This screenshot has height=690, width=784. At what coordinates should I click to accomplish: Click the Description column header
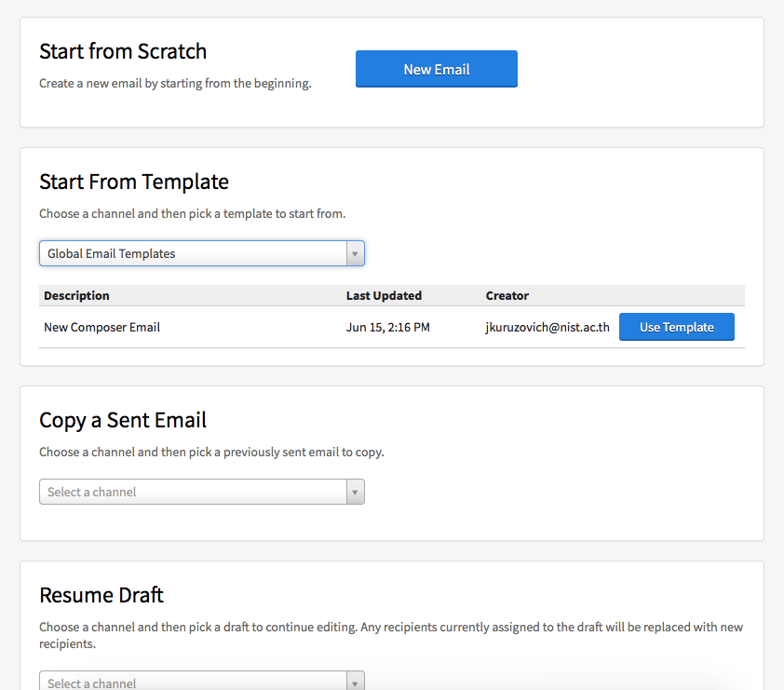74,295
